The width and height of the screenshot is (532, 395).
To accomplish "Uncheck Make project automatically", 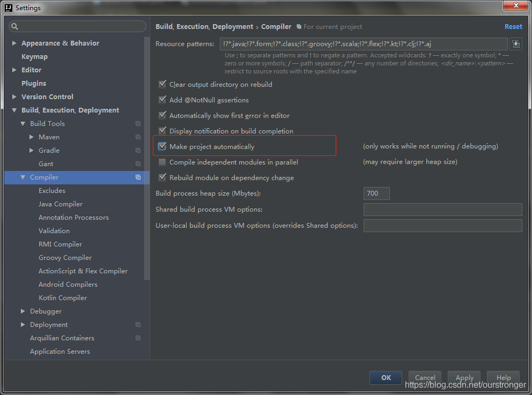I will [x=162, y=146].
